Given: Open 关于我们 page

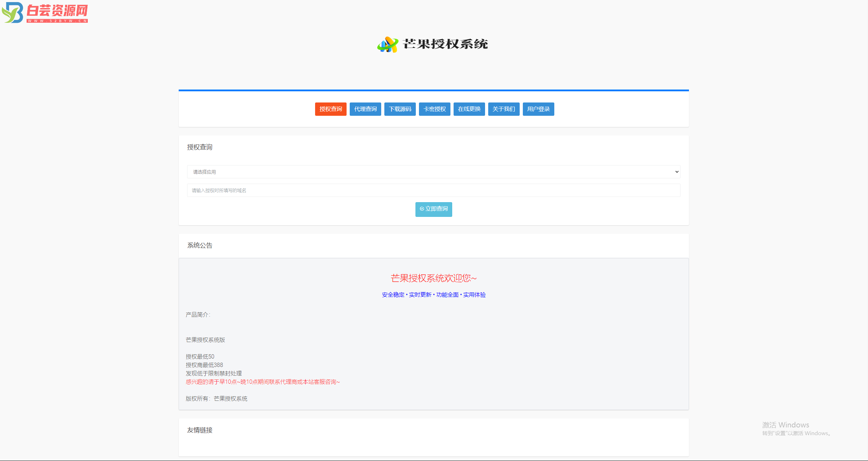Looking at the screenshot, I should coord(504,109).
